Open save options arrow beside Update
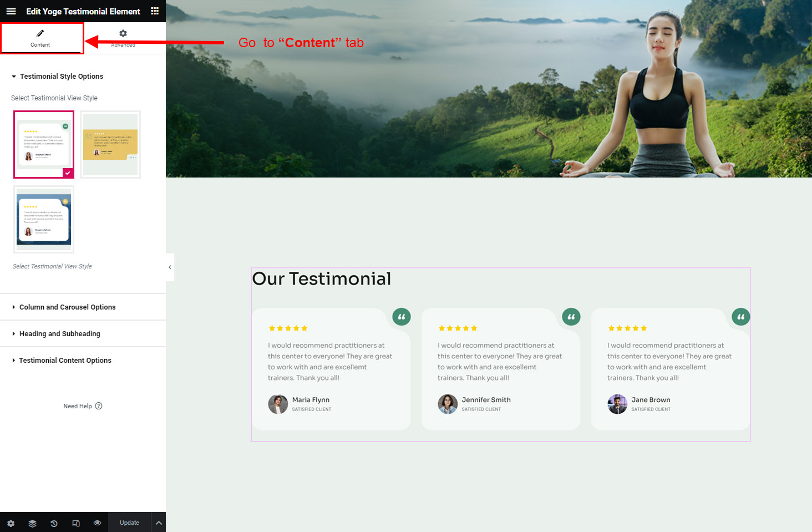The width and height of the screenshot is (812, 532). 158,523
